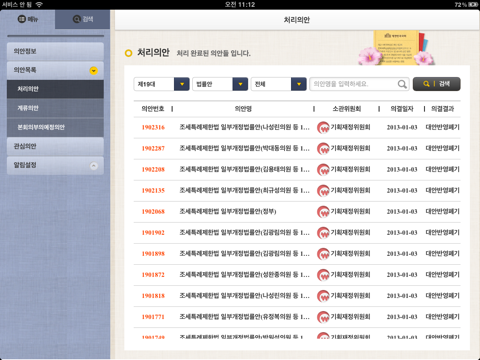Expand the 알림설정 chevron
This screenshot has width=480, height=360.
pos(94,166)
